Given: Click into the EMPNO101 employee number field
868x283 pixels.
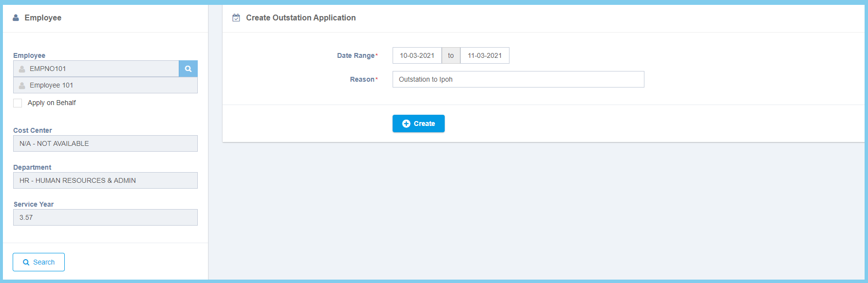Looking at the screenshot, I should pyautogui.click(x=102, y=69).
